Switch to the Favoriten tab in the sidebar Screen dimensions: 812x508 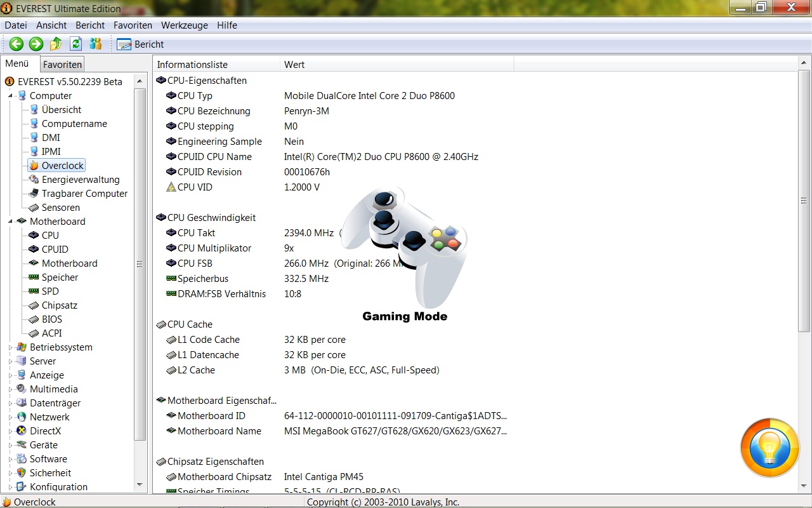62,65
